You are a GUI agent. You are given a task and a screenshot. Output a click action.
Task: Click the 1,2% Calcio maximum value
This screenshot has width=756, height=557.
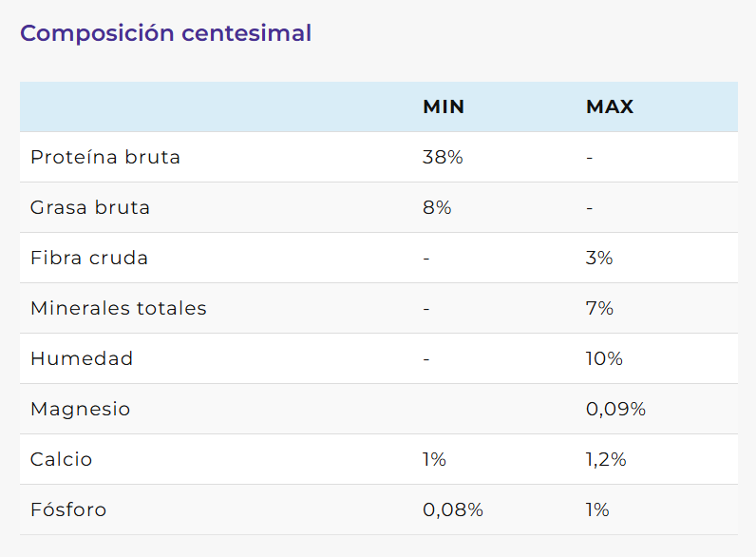[606, 460]
